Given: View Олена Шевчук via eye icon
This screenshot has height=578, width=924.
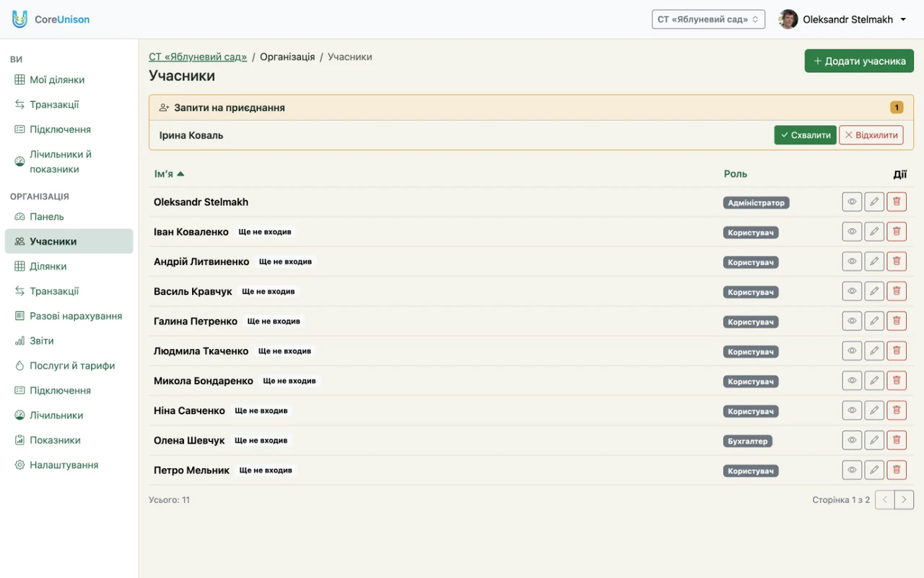Looking at the screenshot, I should click(x=852, y=440).
